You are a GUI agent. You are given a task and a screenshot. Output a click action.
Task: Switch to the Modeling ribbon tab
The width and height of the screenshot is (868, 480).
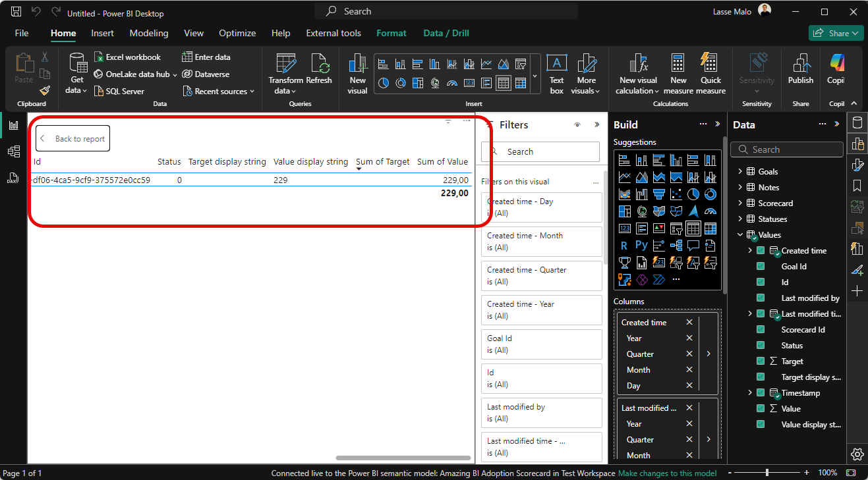(148, 33)
